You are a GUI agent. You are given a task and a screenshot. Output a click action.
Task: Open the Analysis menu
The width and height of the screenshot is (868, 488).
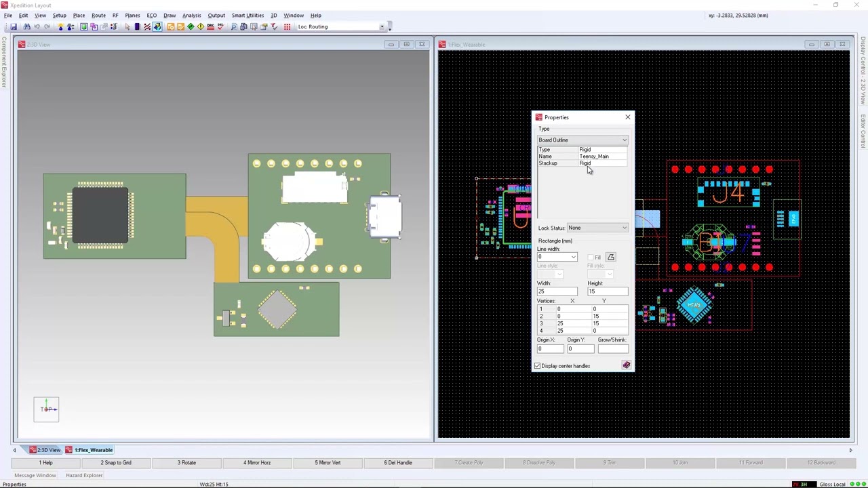coord(191,15)
